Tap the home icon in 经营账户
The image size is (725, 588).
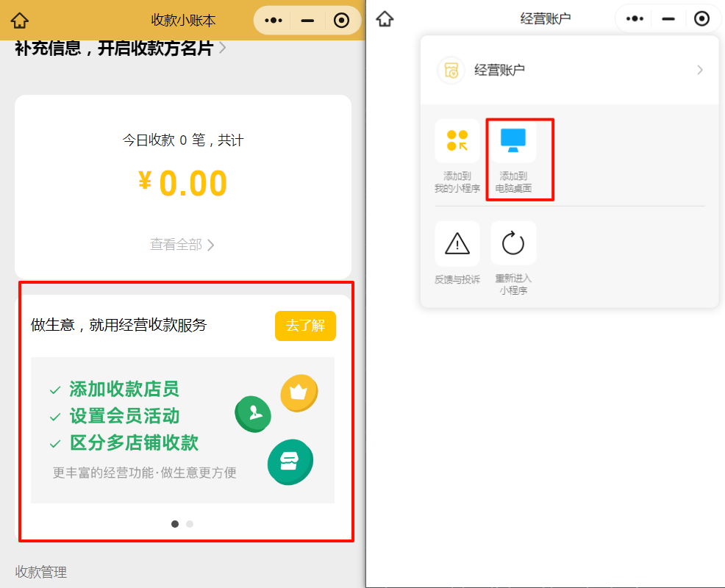(384, 18)
